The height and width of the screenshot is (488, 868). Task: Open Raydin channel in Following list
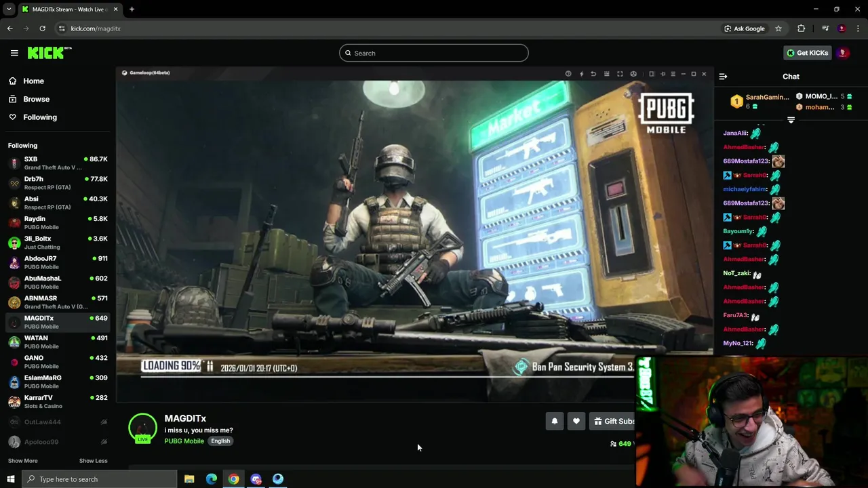58,222
